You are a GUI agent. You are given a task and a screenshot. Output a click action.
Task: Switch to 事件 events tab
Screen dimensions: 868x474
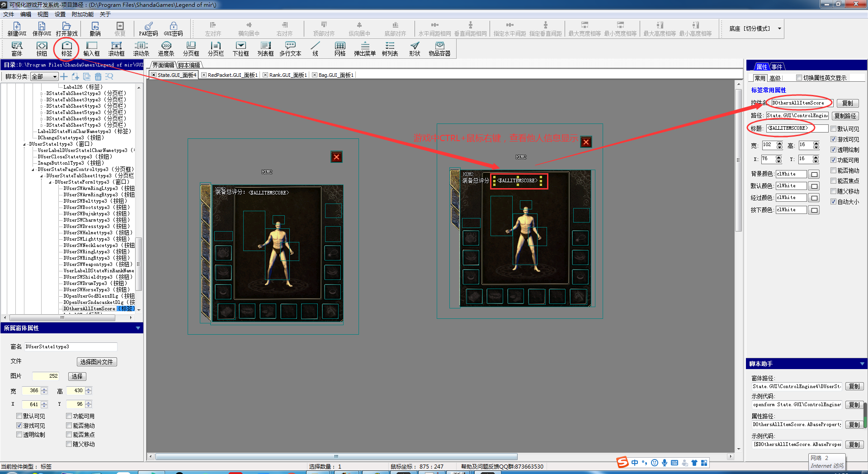point(777,67)
